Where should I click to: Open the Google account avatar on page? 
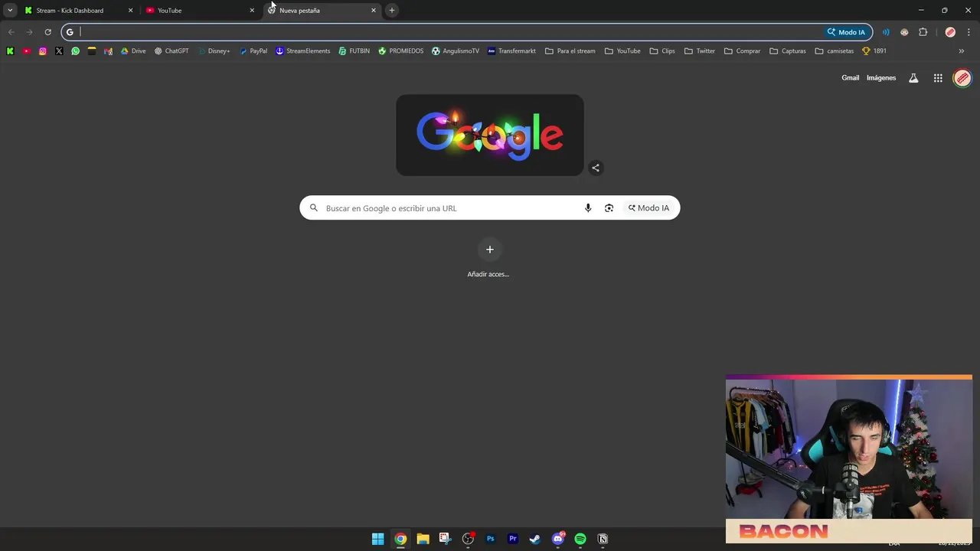pyautogui.click(x=962, y=78)
